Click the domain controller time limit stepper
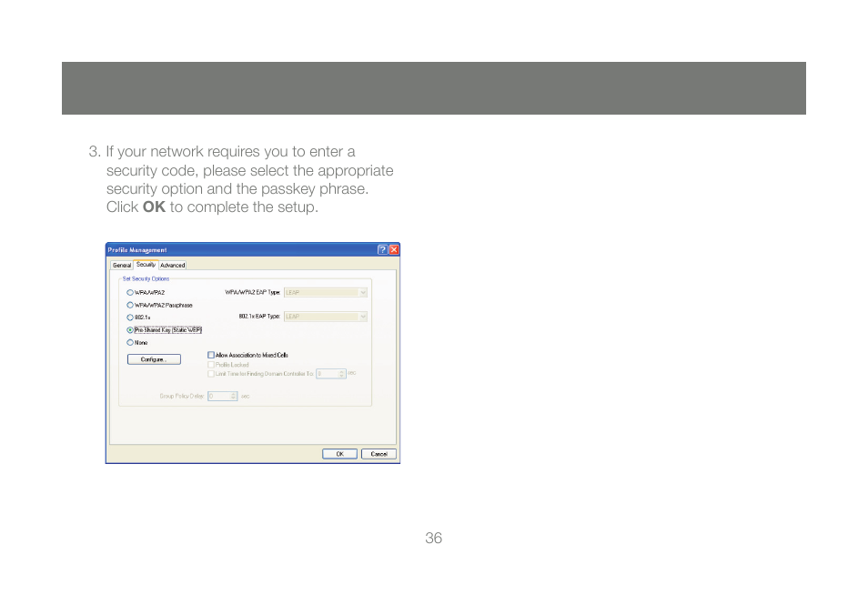Screen dimensions: 868x605 coord(342,374)
